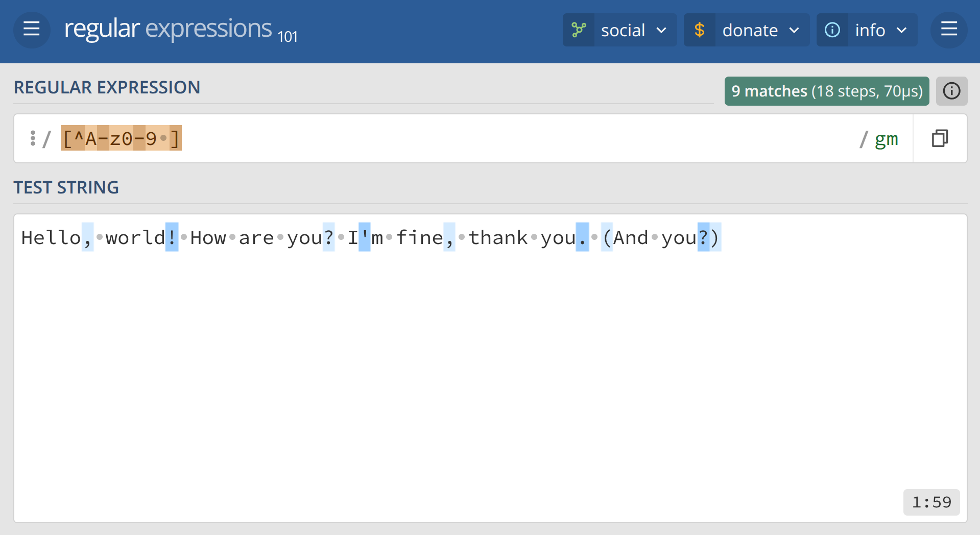980x535 pixels.
Task: Open match information details icon
Action: click(x=951, y=91)
